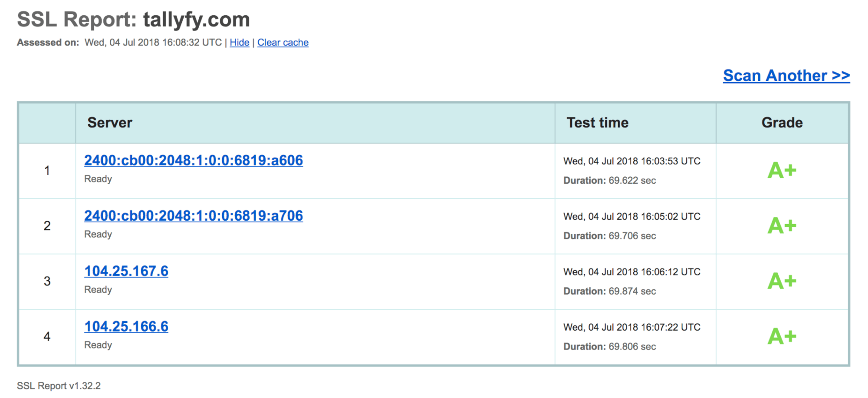
Task: Select the Grade column header
Action: [781, 123]
